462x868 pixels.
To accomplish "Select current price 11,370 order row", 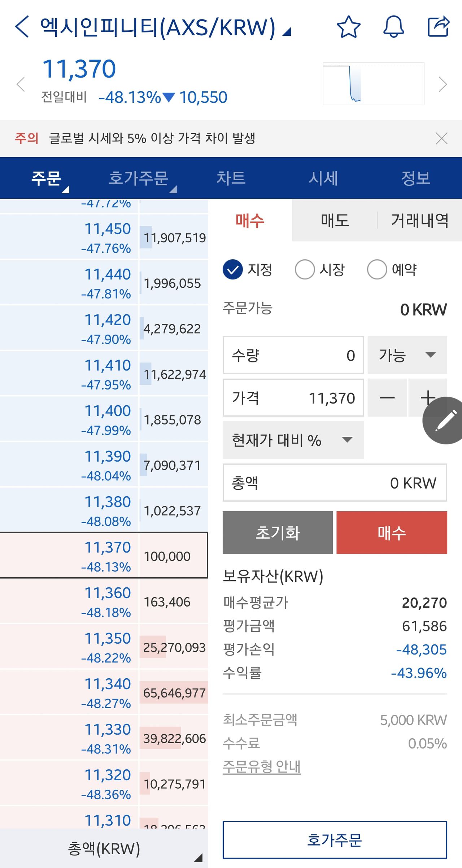I will click(104, 556).
